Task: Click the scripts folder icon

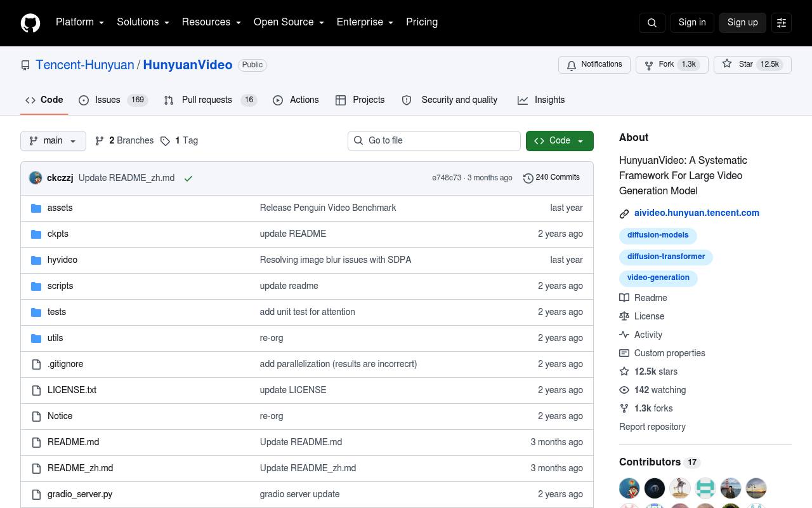Action: [x=36, y=286]
